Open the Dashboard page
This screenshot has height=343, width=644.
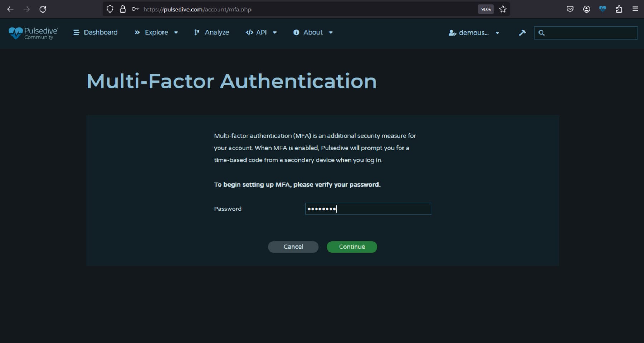point(96,33)
